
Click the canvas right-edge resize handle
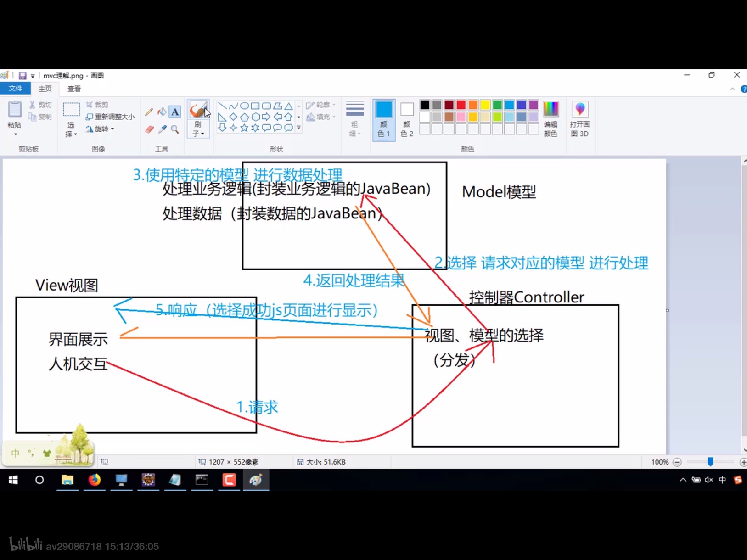667,310
